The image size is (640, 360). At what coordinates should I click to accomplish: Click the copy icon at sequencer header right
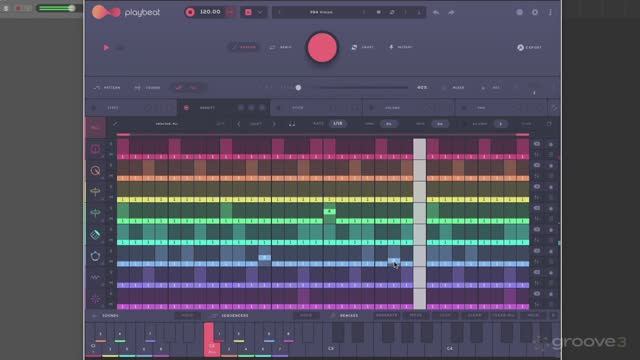(549, 124)
